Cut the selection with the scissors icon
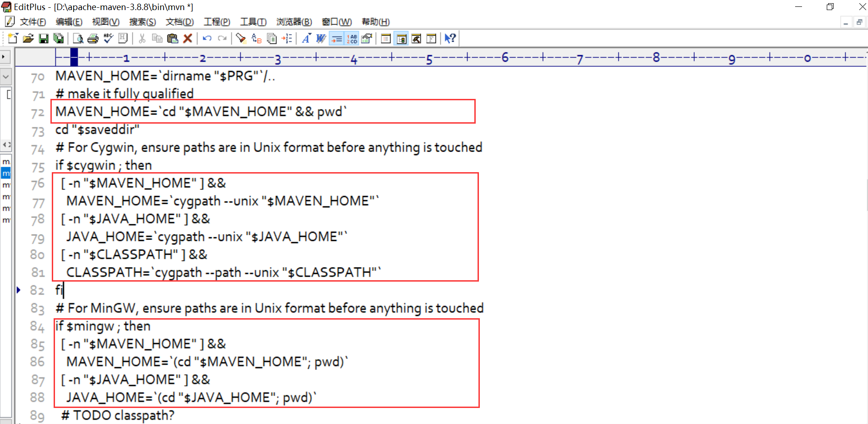This screenshot has width=868, height=424. (x=142, y=38)
